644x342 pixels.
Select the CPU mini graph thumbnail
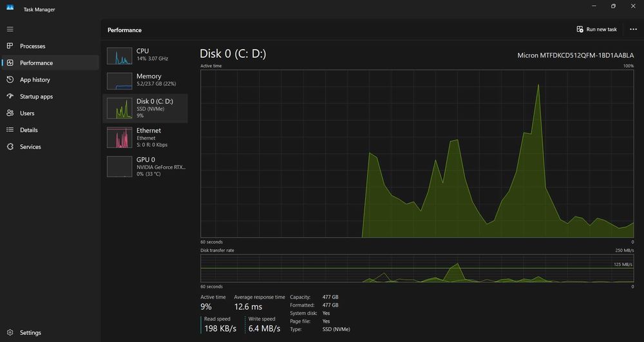point(120,56)
